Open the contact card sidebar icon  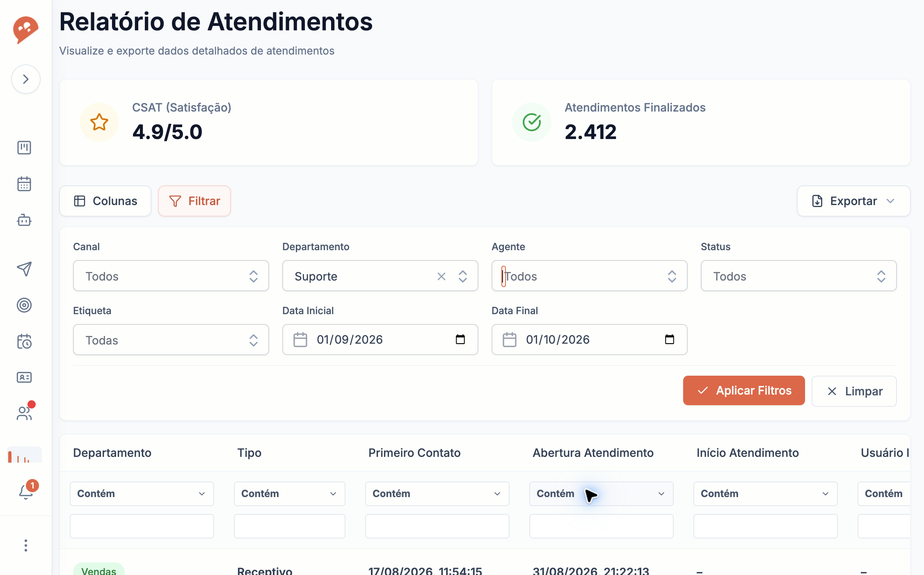[24, 377]
